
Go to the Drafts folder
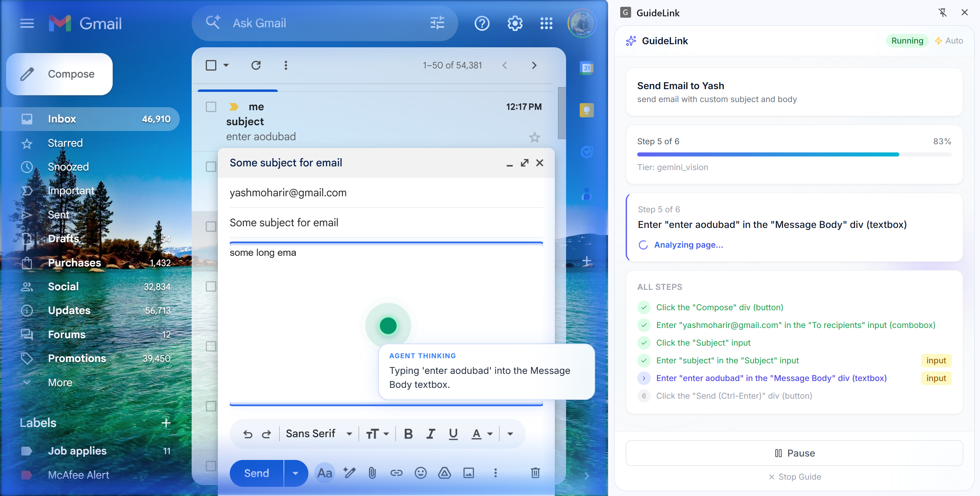(63, 238)
